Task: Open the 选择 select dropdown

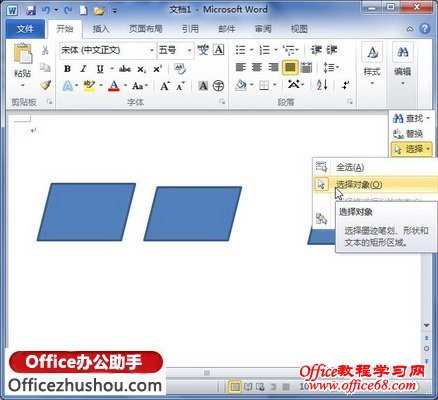Action: (412, 149)
